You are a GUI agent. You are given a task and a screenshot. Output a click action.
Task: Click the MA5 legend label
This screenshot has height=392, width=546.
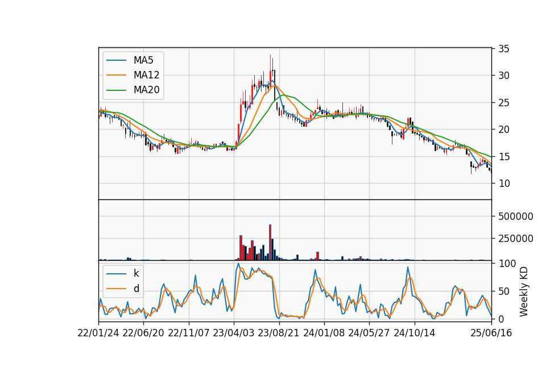pos(143,60)
